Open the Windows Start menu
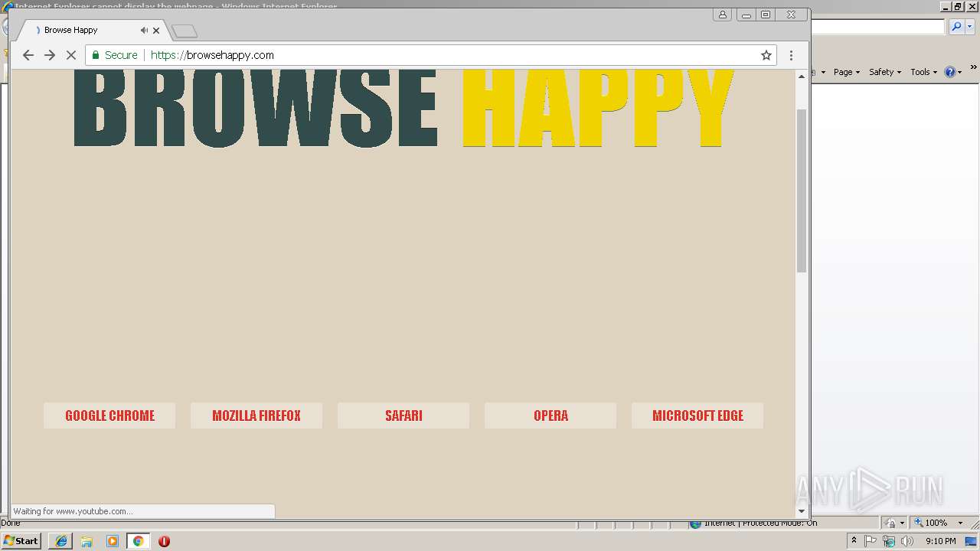980x551 pixels. click(x=21, y=541)
